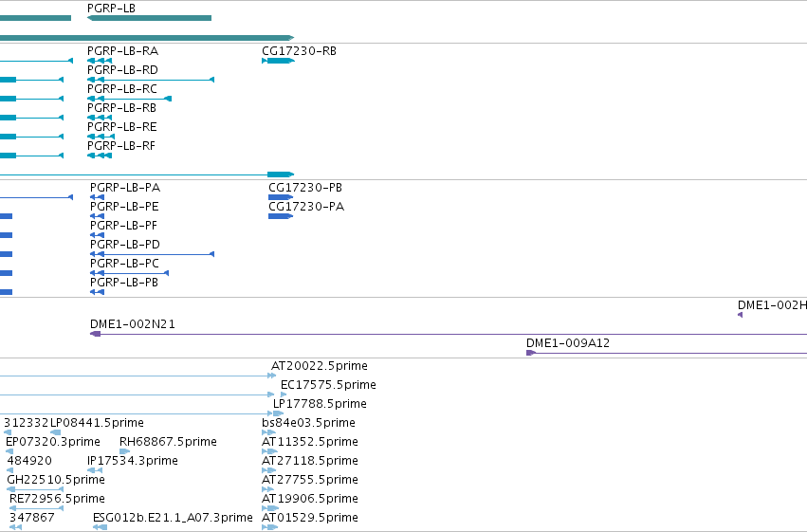
Task: Open the CG17230-RB transcript feature
Action: tap(278, 61)
